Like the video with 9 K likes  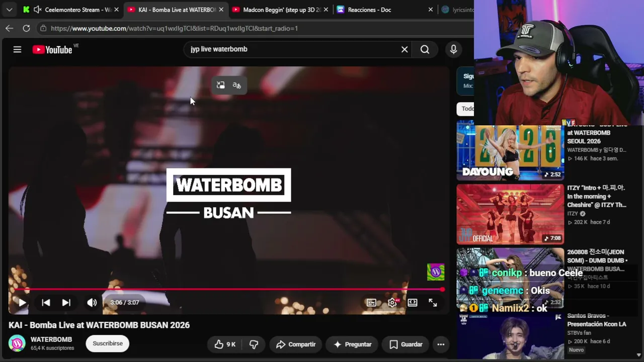coord(225,344)
